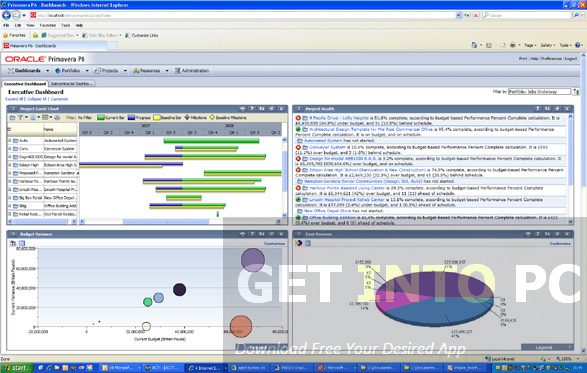Open the Filter by portfolio combo box
587x373 pixels.
tap(539, 91)
